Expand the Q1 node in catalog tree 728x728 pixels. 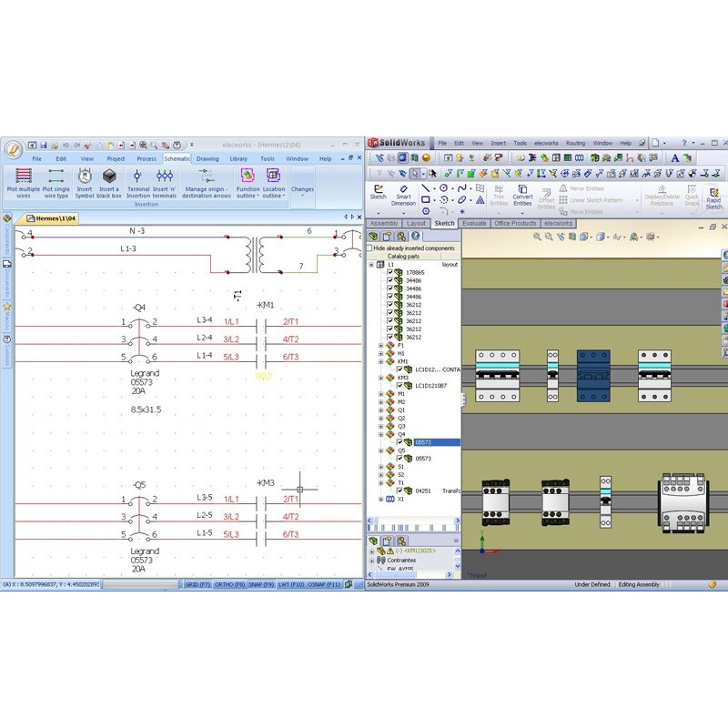(380, 410)
